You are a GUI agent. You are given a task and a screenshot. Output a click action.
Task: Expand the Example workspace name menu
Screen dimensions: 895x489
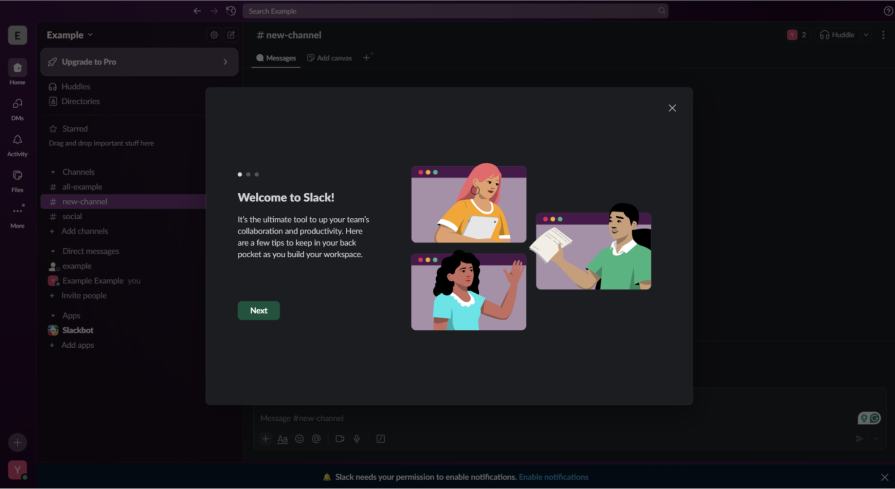[x=70, y=35]
